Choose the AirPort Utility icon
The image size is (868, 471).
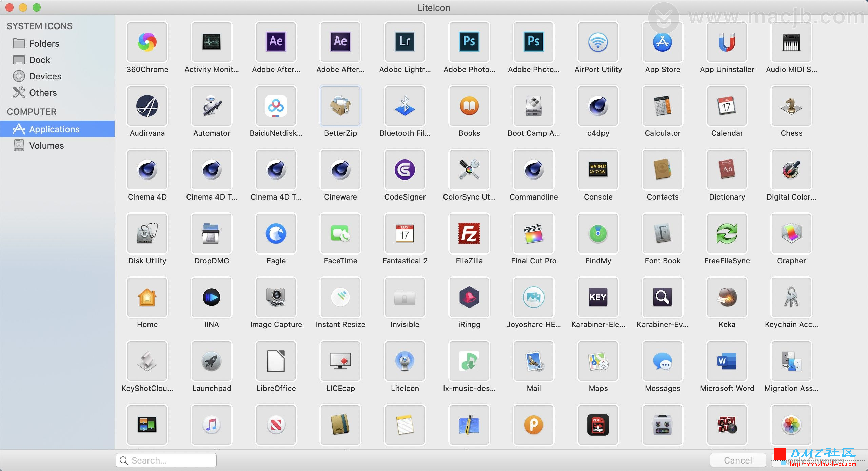pos(598,42)
